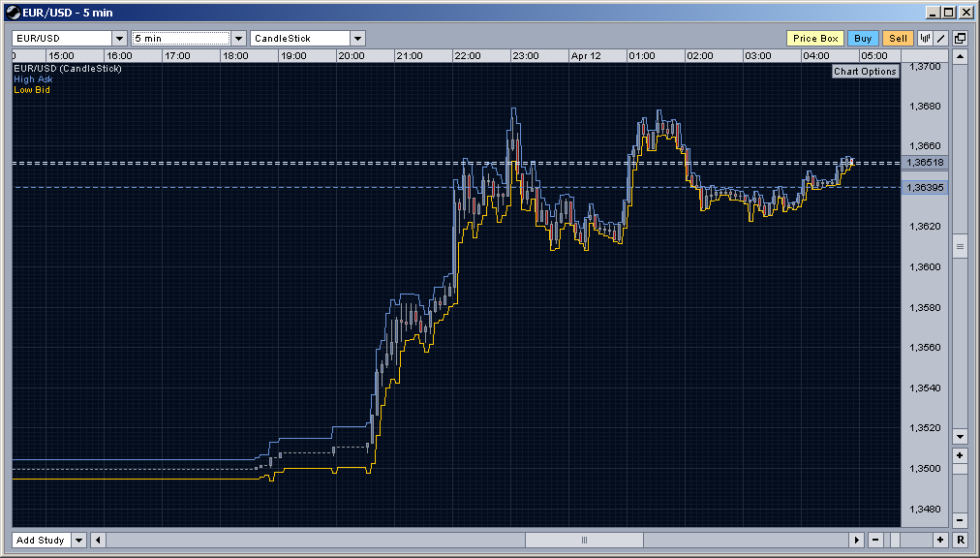Expand the Add Study dropdown arrow
This screenshot has width=980, height=558.
78,540
